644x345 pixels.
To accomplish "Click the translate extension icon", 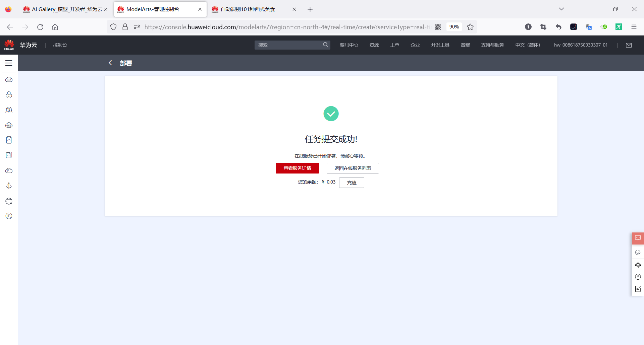I will click(x=589, y=27).
